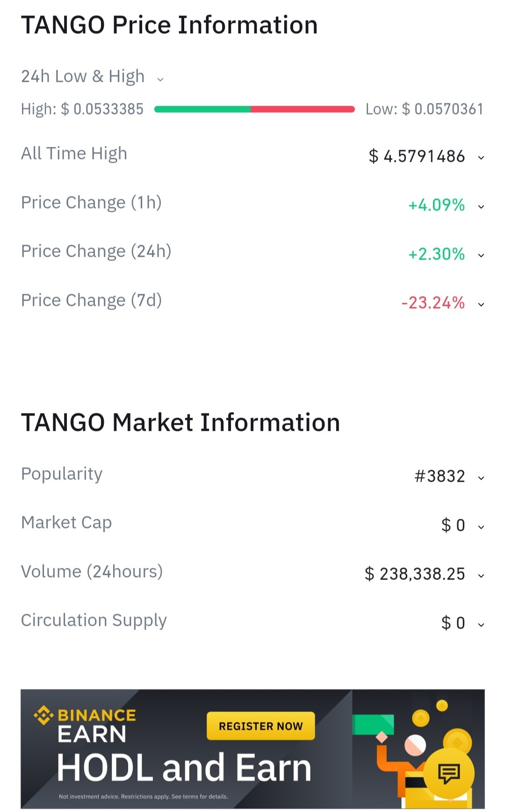Open the yellow chat support bubble icon
Image resolution: width=505 pixels, height=812 pixels.
449,773
